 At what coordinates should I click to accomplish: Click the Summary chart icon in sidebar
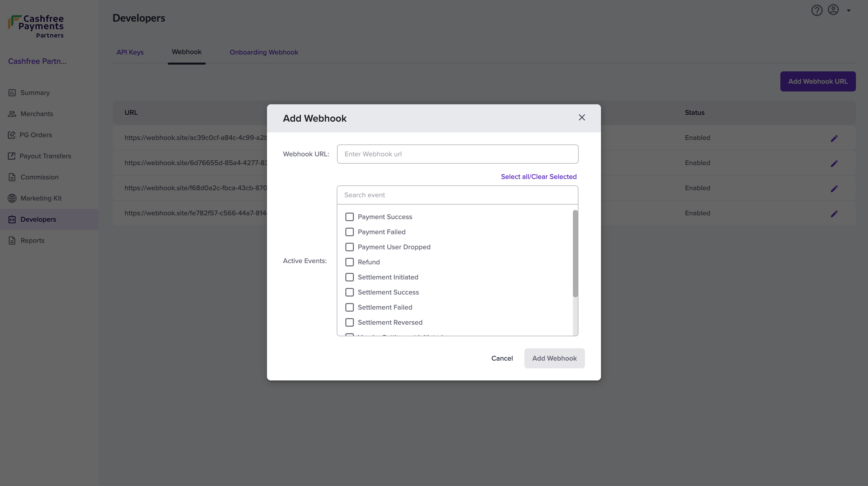pyautogui.click(x=12, y=93)
